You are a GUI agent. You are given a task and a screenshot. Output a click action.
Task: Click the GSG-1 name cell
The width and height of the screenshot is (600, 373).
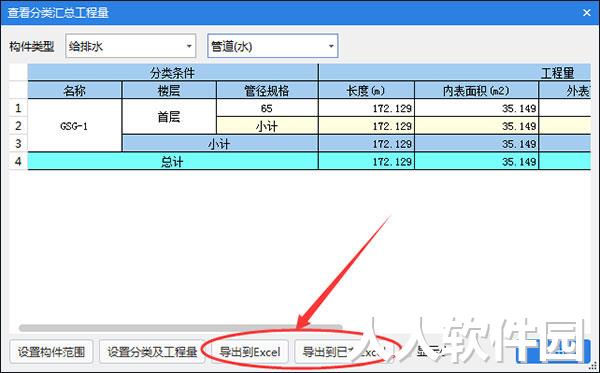click(x=75, y=125)
